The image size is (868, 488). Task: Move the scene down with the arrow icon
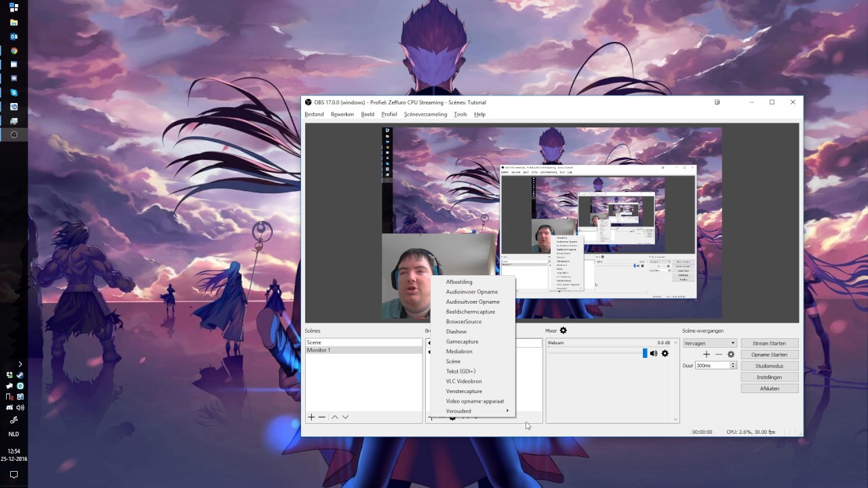click(x=345, y=417)
